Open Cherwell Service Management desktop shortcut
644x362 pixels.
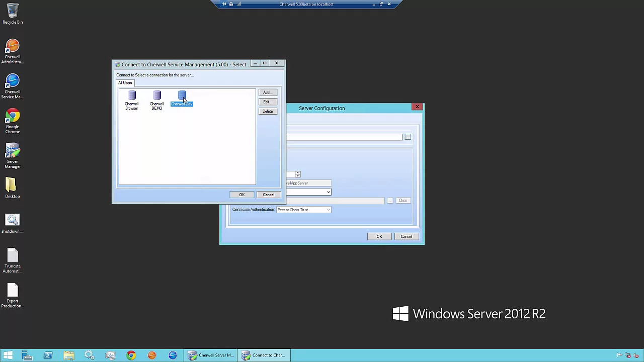13,86
